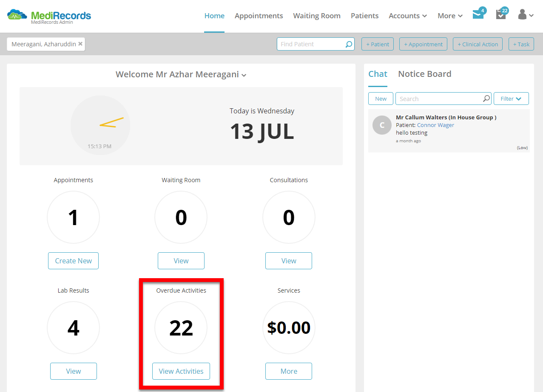
Task: Click the MediRecords cloud logo
Action: coord(17,15)
